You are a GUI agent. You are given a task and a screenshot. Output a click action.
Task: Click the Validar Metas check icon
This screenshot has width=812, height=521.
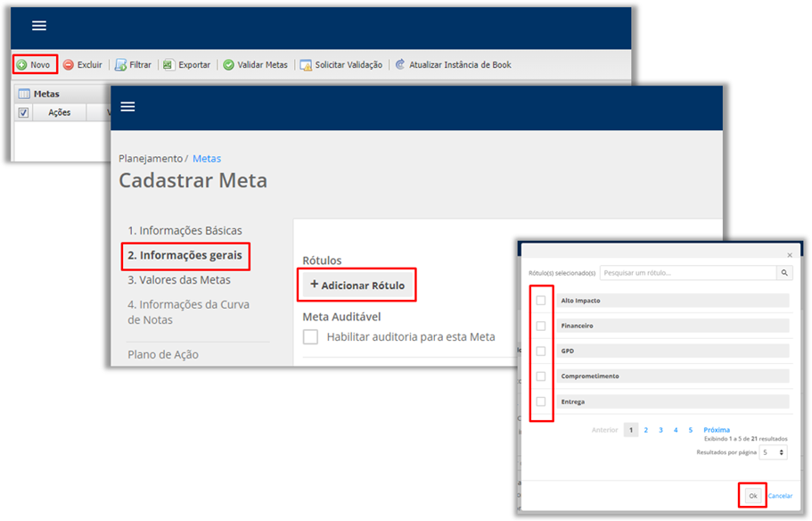click(229, 65)
